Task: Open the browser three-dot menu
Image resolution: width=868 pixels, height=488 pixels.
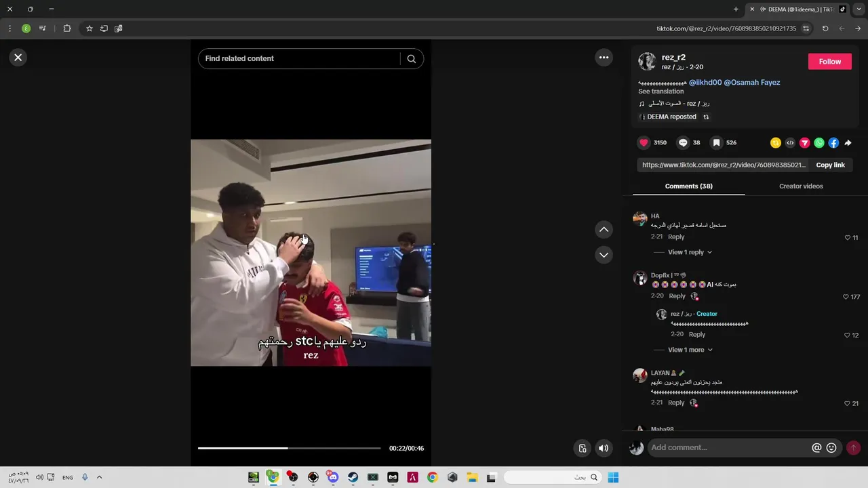Action: [x=9, y=28]
